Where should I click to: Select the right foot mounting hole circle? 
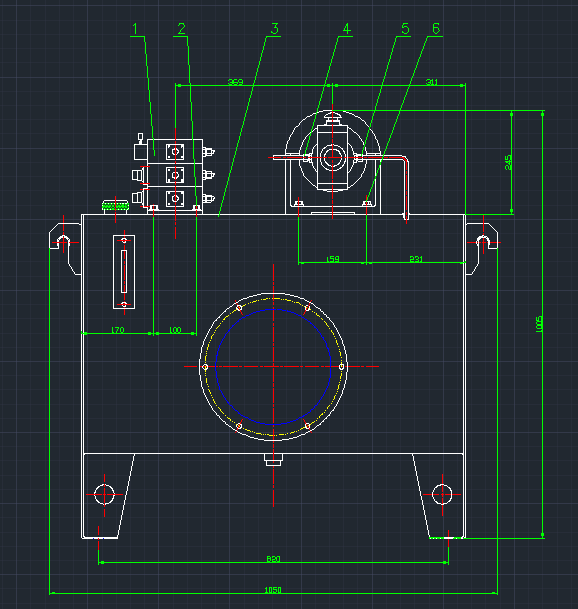[x=442, y=494]
